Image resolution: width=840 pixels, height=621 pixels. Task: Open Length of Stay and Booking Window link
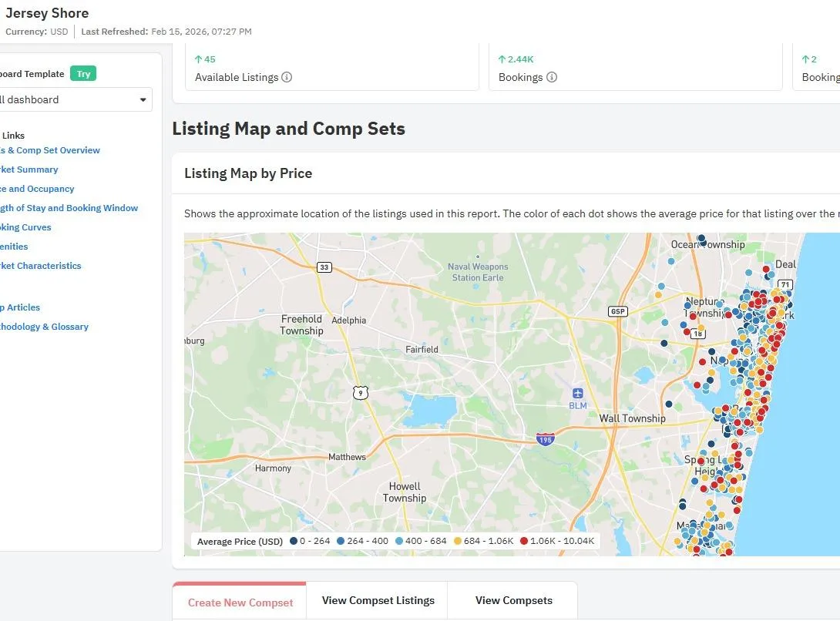click(x=69, y=208)
